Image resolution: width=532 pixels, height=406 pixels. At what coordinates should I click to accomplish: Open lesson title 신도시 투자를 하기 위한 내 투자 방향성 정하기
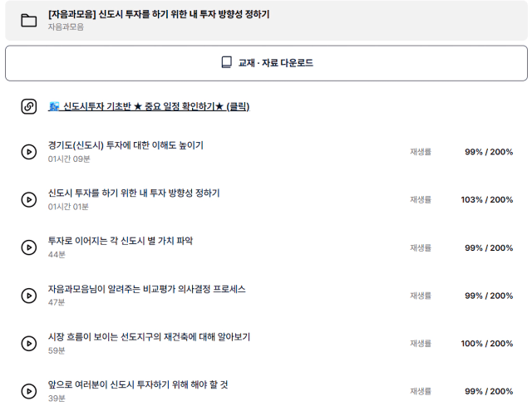pyautogui.click(x=134, y=193)
